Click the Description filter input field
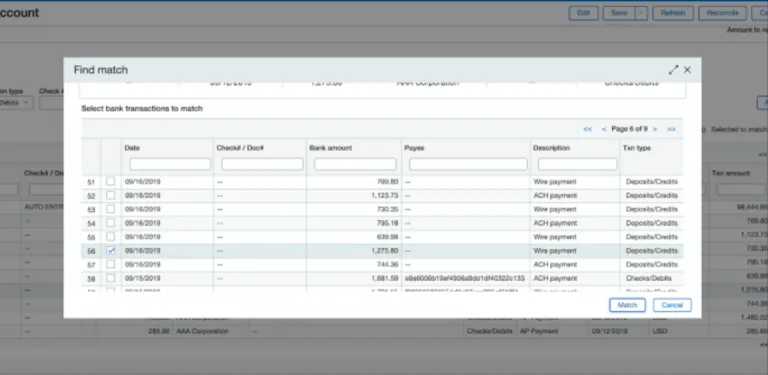The height and width of the screenshot is (375, 768). click(577, 164)
